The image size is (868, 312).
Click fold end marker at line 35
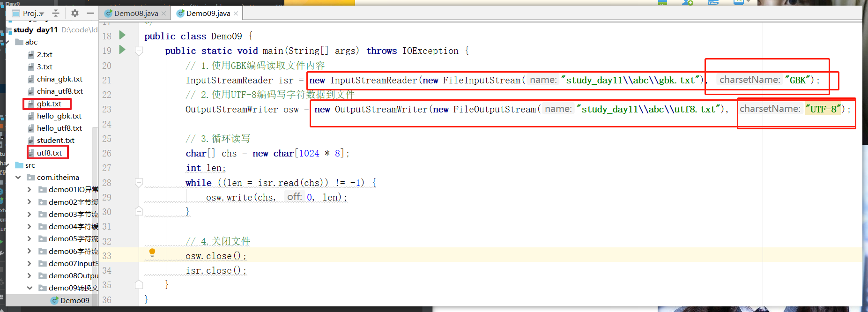139,284
